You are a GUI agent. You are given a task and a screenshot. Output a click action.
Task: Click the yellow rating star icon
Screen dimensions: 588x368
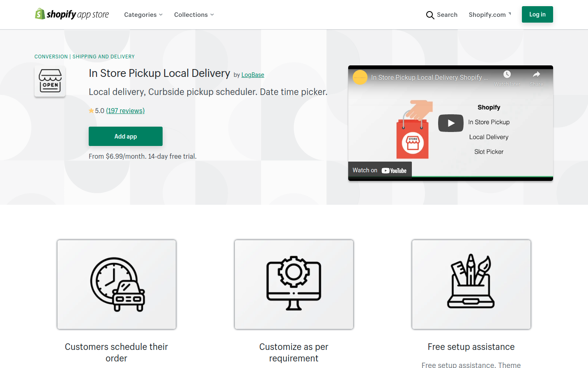coord(91,111)
